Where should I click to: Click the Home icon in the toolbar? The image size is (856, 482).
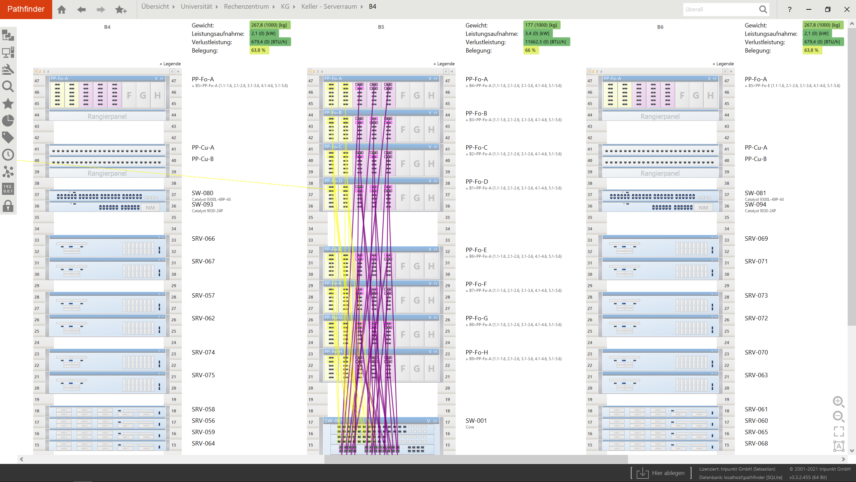[61, 9]
